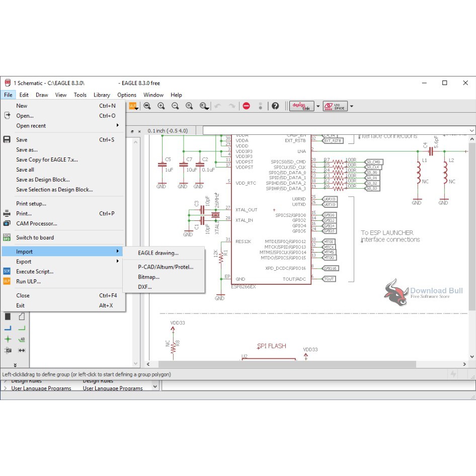Open the LTspice dropdown arrow

(351, 106)
